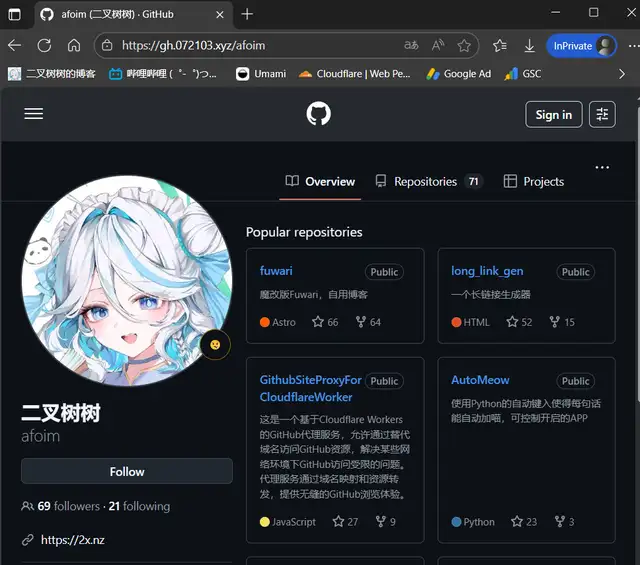The height and width of the screenshot is (565, 640).
Task: Follow the afoim user
Action: pos(127,471)
